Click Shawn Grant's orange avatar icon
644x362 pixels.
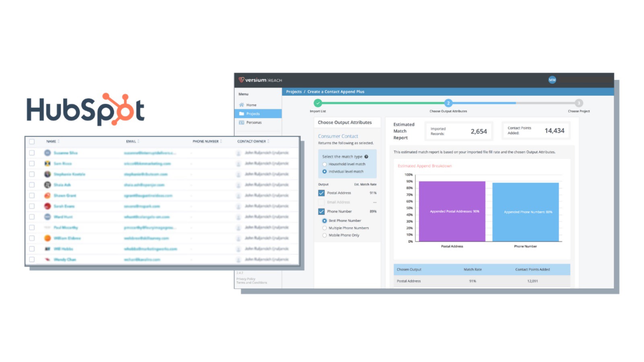tap(47, 195)
